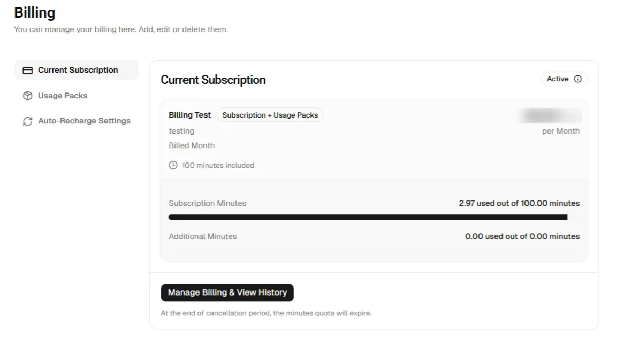Click the clock icon beside 100 minutes included
The height and width of the screenshot is (364, 624).
(x=173, y=165)
